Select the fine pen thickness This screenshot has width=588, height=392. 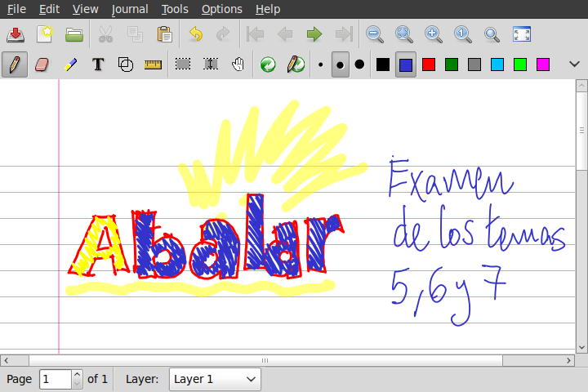[x=321, y=65]
